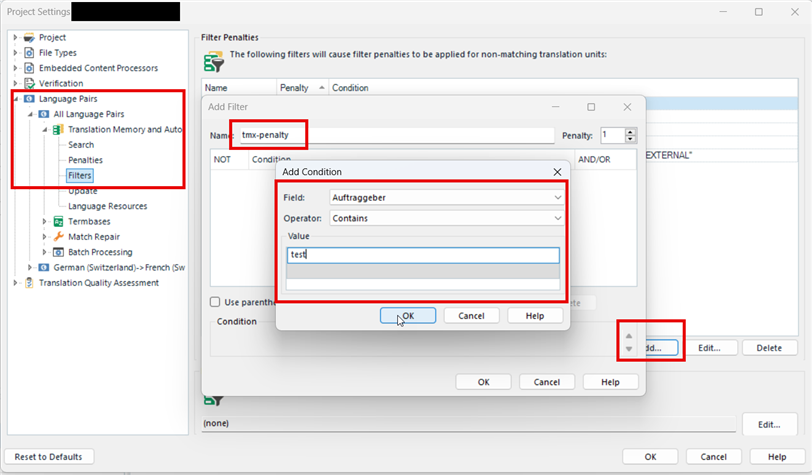This screenshot has height=475, width=812.
Task: Expand Embedded Content Processors node
Action: [15, 68]
